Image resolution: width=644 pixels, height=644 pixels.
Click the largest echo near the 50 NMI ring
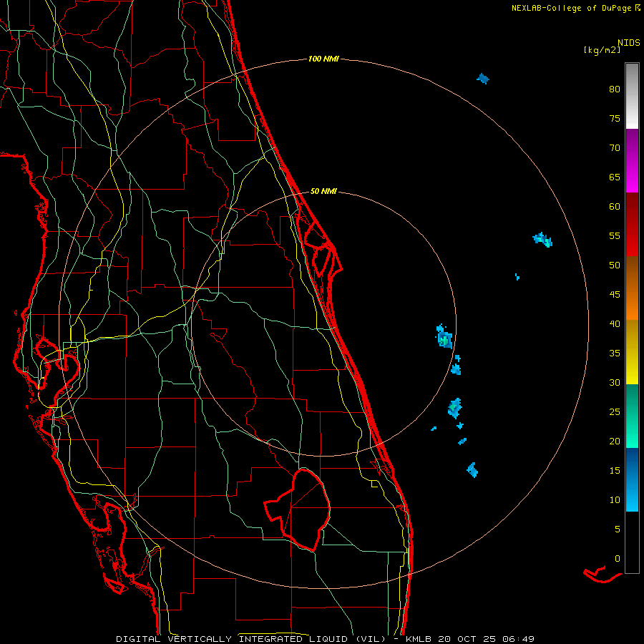tap(444, 337)
